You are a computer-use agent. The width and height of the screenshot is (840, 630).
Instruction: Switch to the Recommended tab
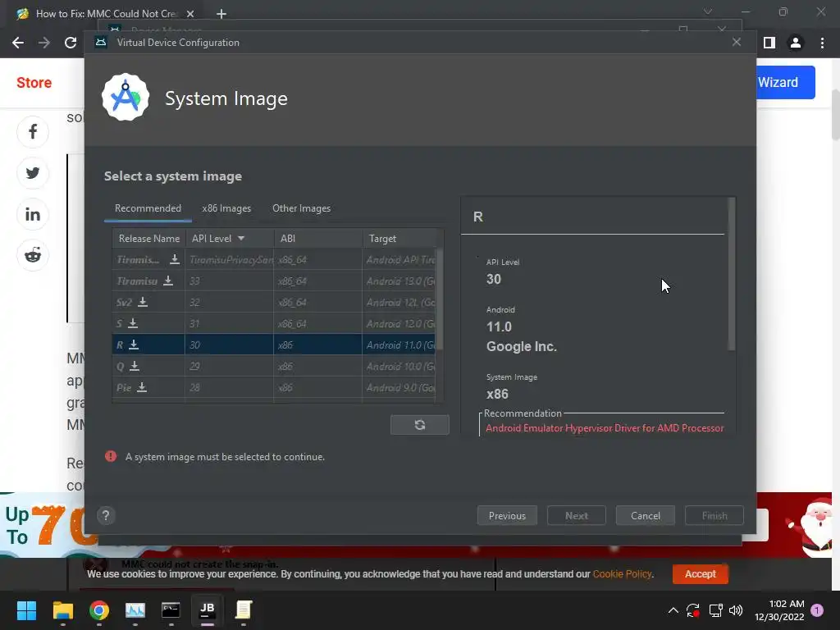coord(148,208)
